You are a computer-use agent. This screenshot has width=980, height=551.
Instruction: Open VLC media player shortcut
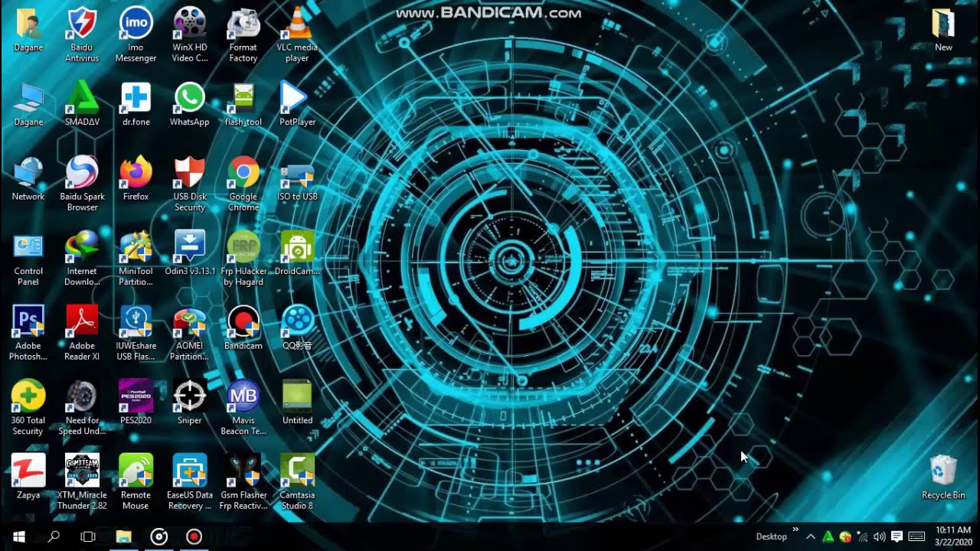click(297, 34)
